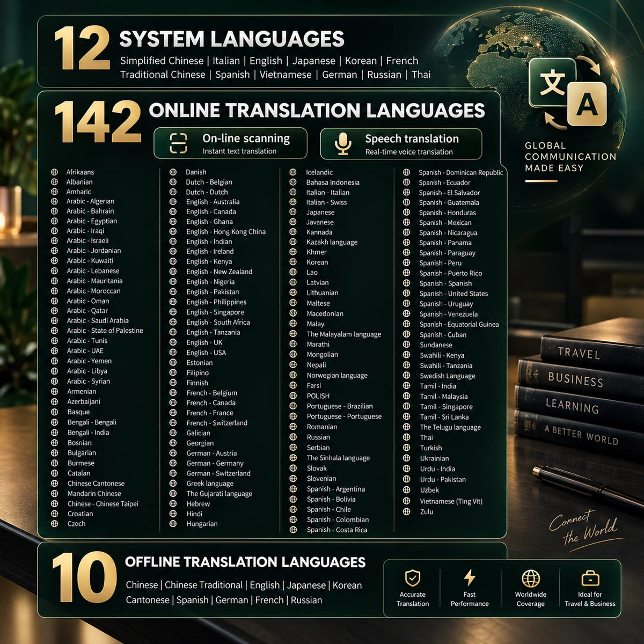The height and width of the screenshot is (644, 644).
Task: Click the Speech translation microphone icon
Action: [343, 144]
